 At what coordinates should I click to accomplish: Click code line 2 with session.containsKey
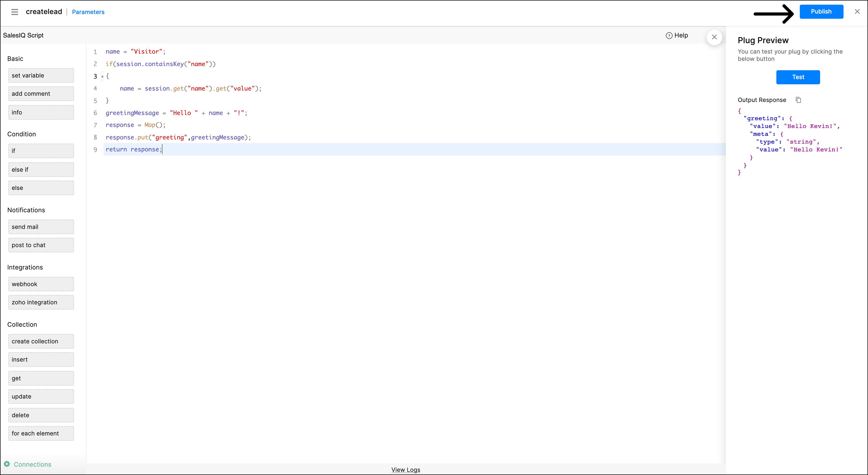pos(160,64)
